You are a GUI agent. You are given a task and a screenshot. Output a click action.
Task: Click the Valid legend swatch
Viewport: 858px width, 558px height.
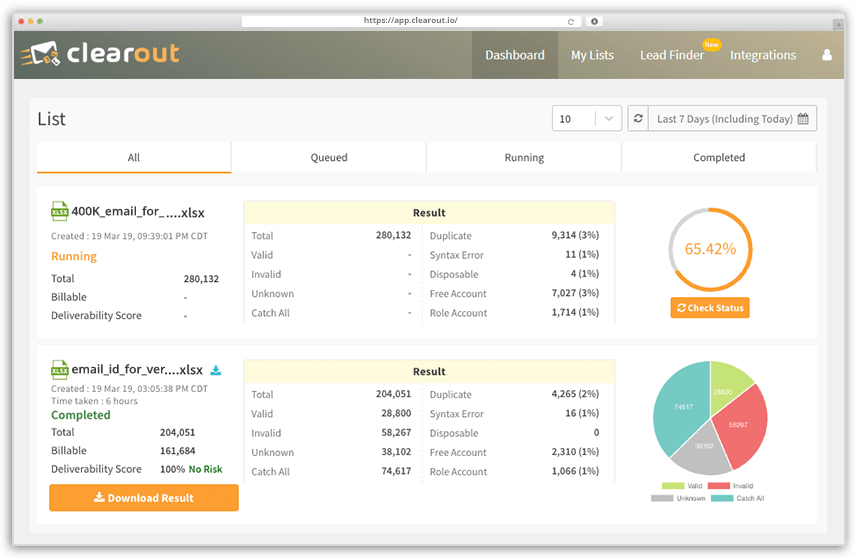(x=673, y=486)
